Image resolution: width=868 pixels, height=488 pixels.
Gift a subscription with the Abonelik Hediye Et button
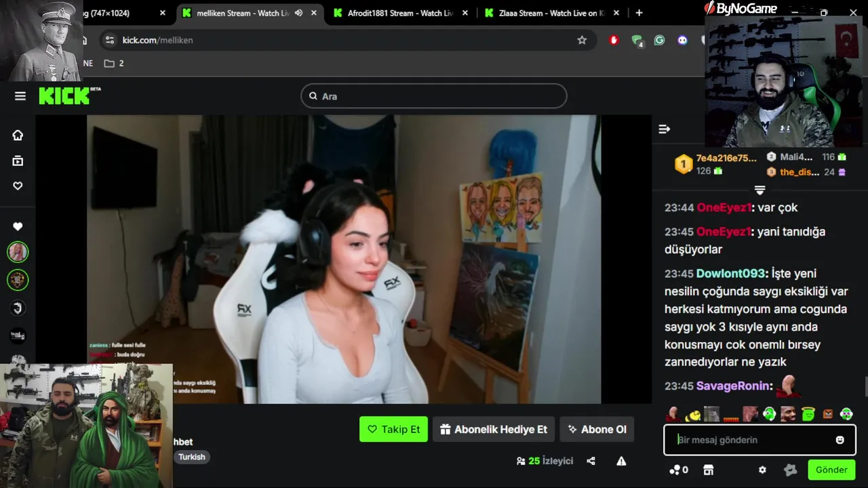[x=494, y=429]
